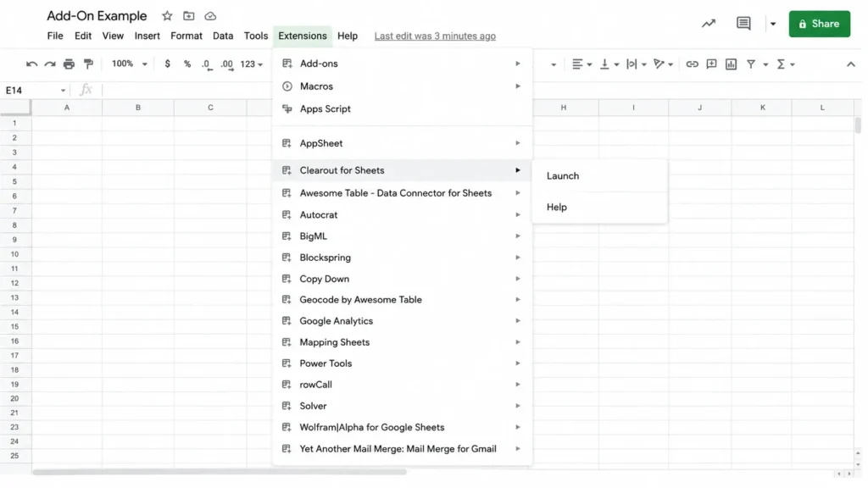Open the Edit menu
868x488 pixels.
[x=83, y=36]
